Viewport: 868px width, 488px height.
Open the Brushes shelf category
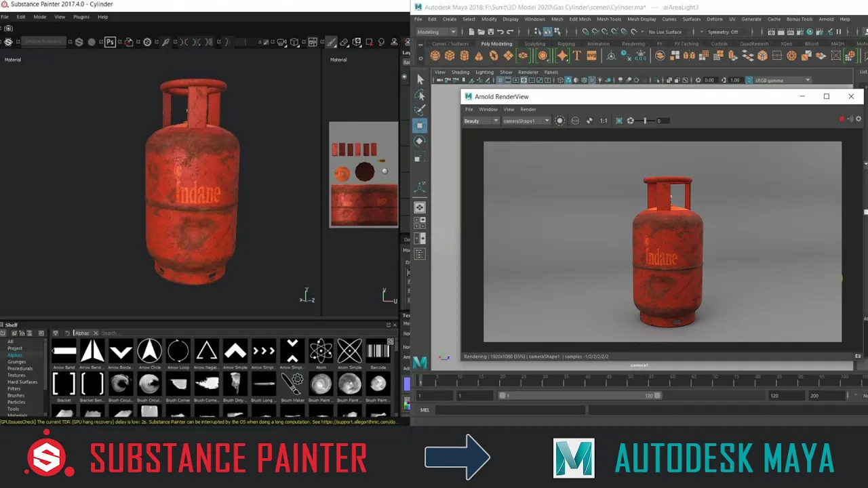16,395
